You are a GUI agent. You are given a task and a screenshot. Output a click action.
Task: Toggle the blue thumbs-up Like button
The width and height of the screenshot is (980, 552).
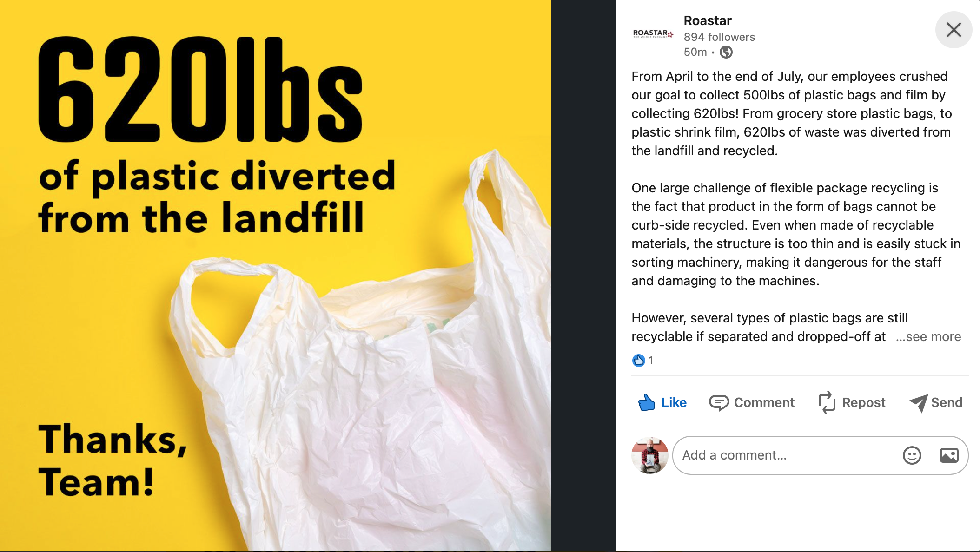pyautogui.click(x=662, y=402)
